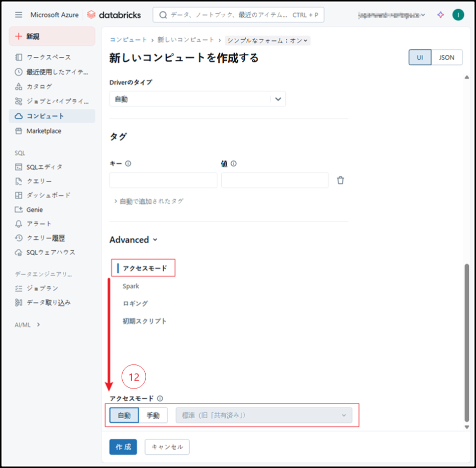Screen dimensions: 476x468
Task: Click the tag キー input field
Action: pos(163,180)
